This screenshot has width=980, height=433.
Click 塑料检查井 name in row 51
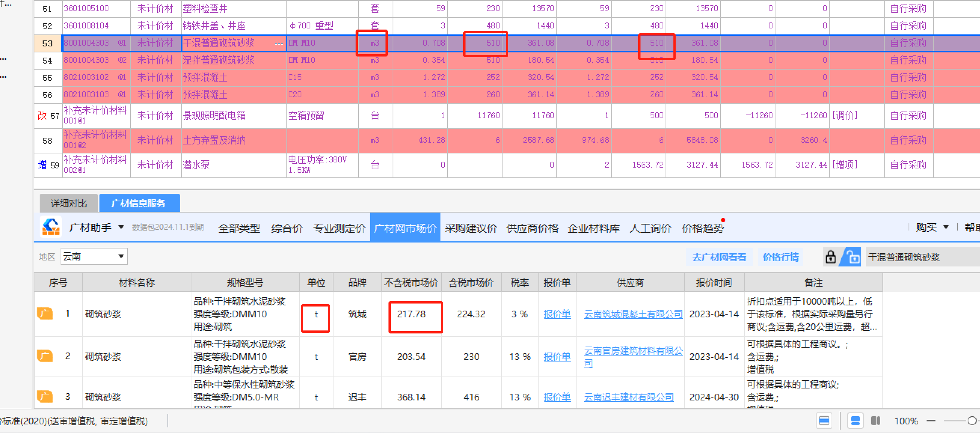coord(205,8)
